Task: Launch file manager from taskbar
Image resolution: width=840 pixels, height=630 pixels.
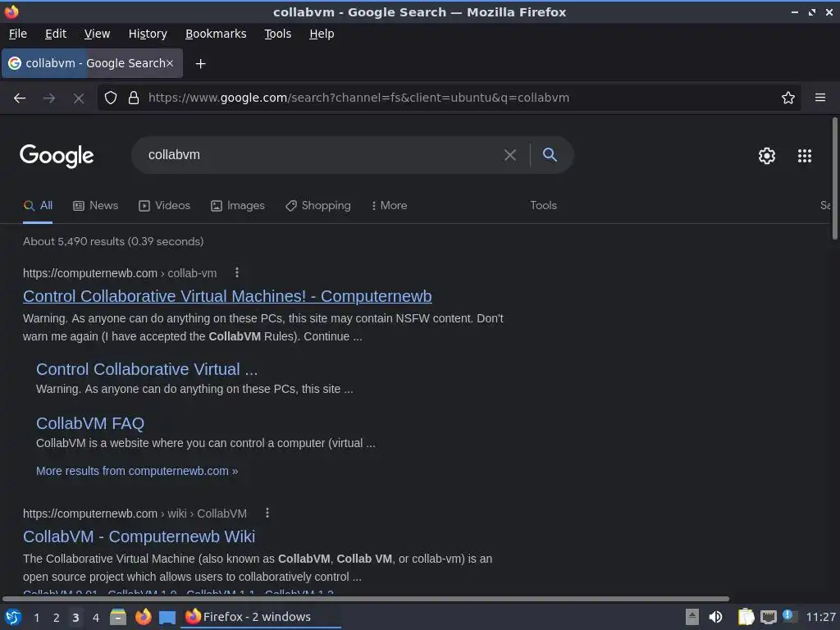Action: [118, 617]
